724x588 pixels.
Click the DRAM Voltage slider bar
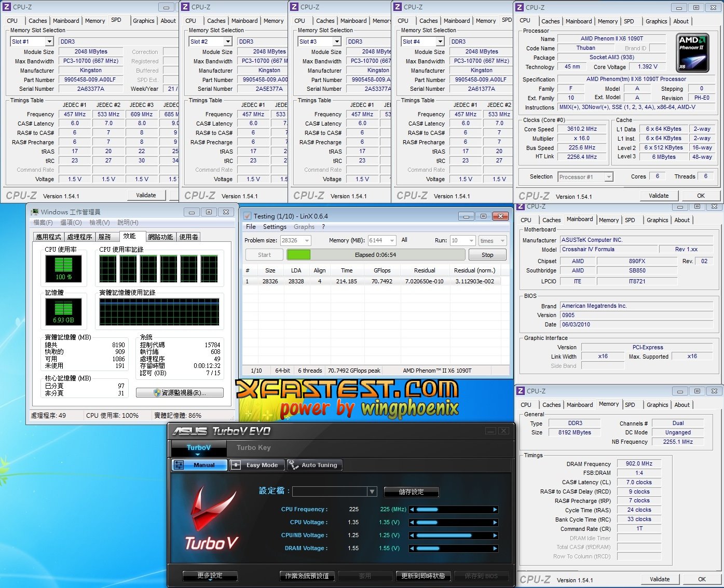453,548
